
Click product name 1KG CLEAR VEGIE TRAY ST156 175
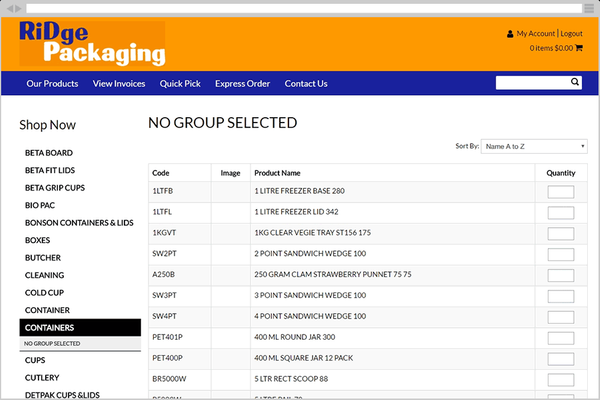[313, 232]
